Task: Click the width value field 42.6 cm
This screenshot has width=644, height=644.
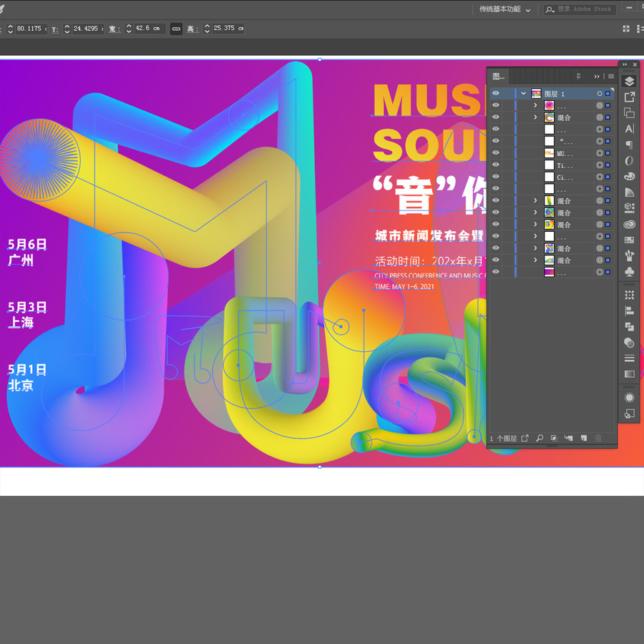Action: [150, 29]
